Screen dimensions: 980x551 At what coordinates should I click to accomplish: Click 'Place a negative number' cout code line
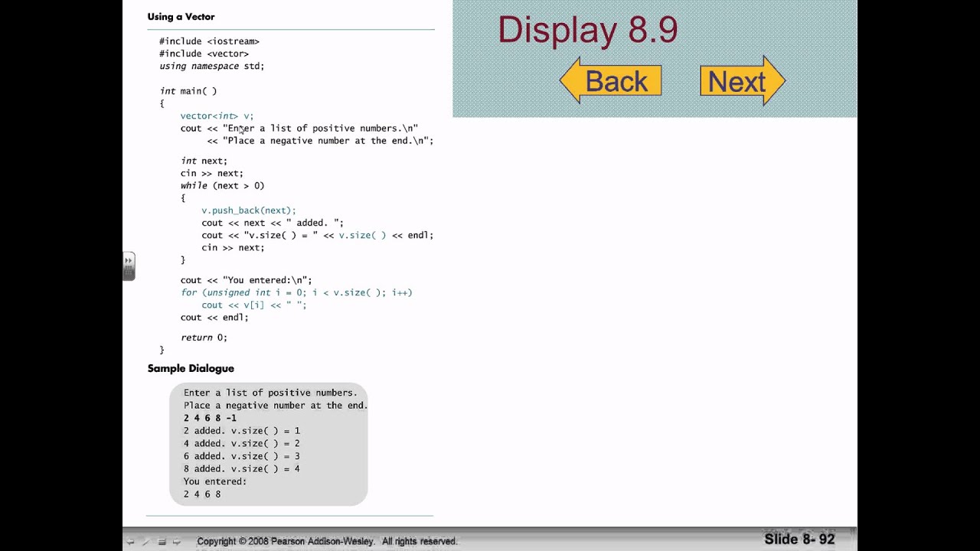(320, 141)
